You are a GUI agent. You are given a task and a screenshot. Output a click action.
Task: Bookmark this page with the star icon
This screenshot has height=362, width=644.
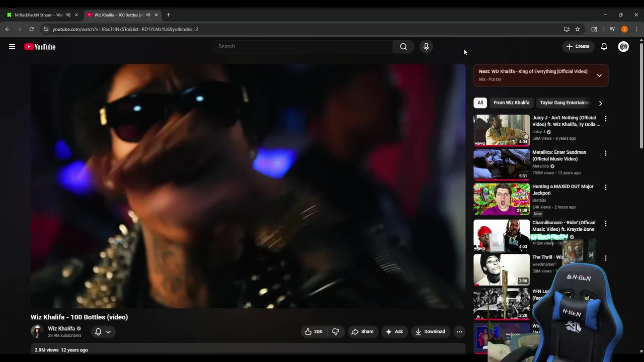578,29
